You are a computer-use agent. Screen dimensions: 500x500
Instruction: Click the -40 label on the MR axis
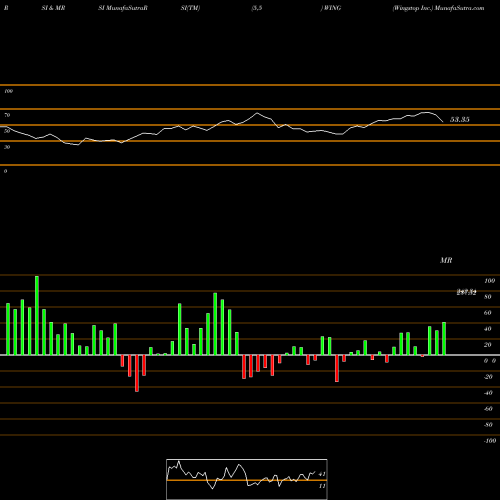pyautogui.click(x=488, y=393)
